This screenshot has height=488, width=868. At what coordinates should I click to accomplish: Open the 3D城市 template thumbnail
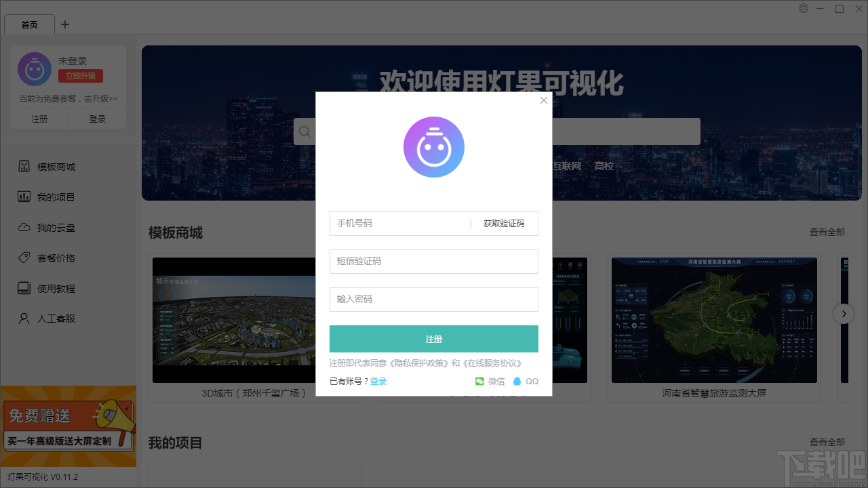point(234,320)
